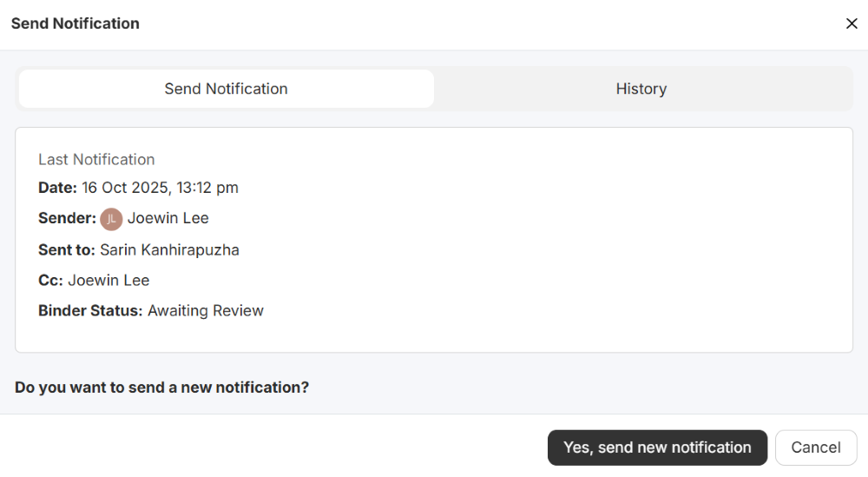This screenshot has width=868, height=477.
Task: Click the Send Notification dialog title
Action: [x=76, y=23]
